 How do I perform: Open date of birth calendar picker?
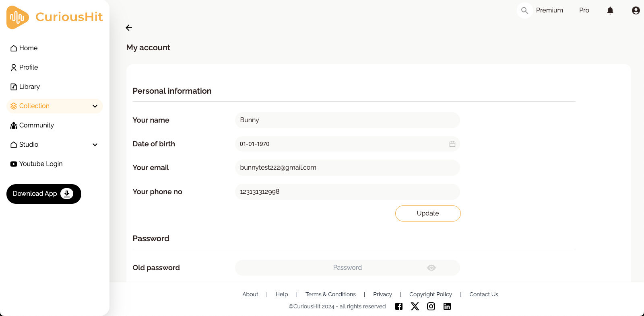pyautogui.click(x=452, y=144)
